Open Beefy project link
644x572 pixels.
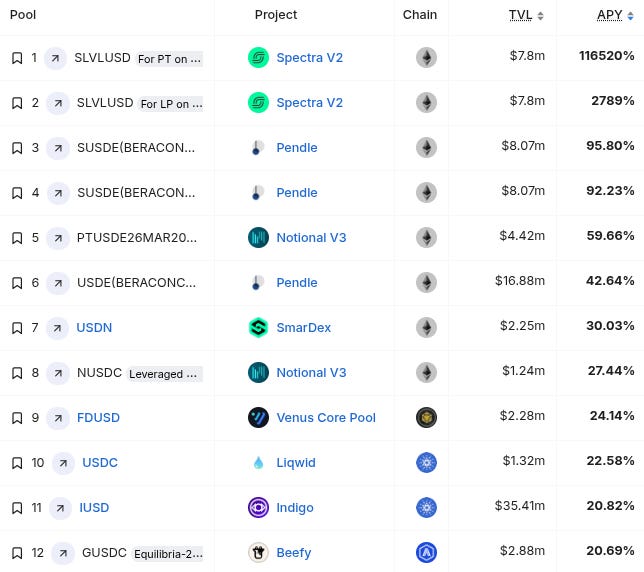(x=294, y=553)
